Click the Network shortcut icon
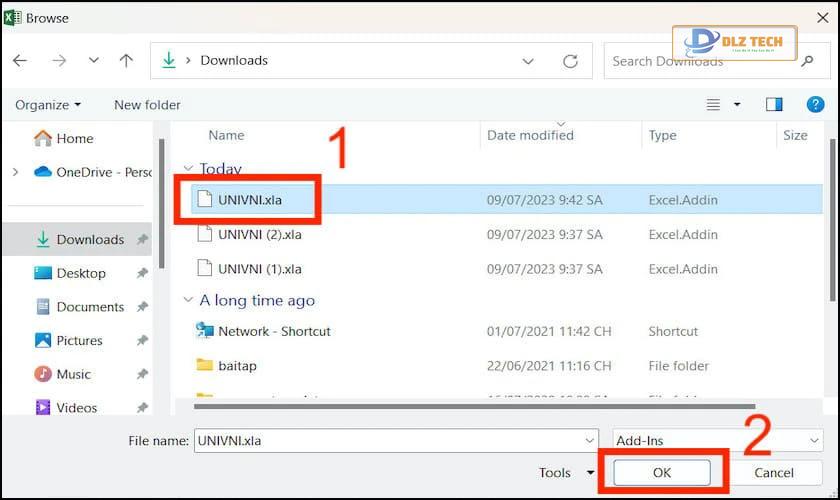 [x=204, y=330]
